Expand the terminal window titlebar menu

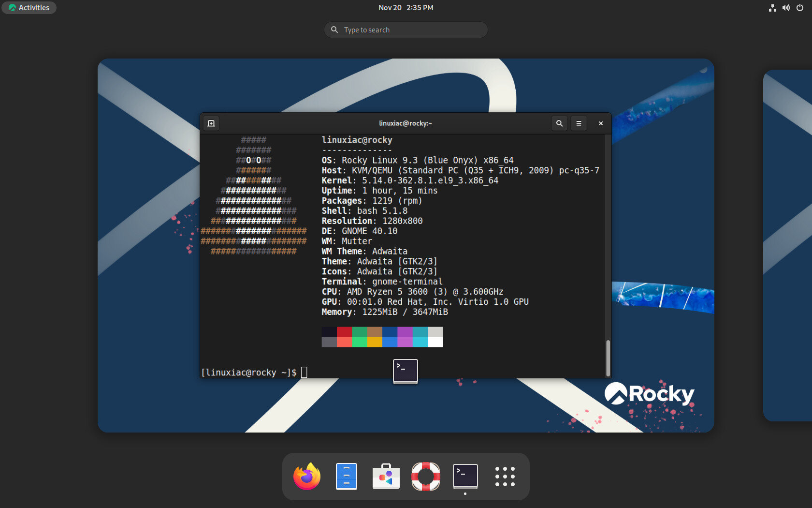point(579,123)
